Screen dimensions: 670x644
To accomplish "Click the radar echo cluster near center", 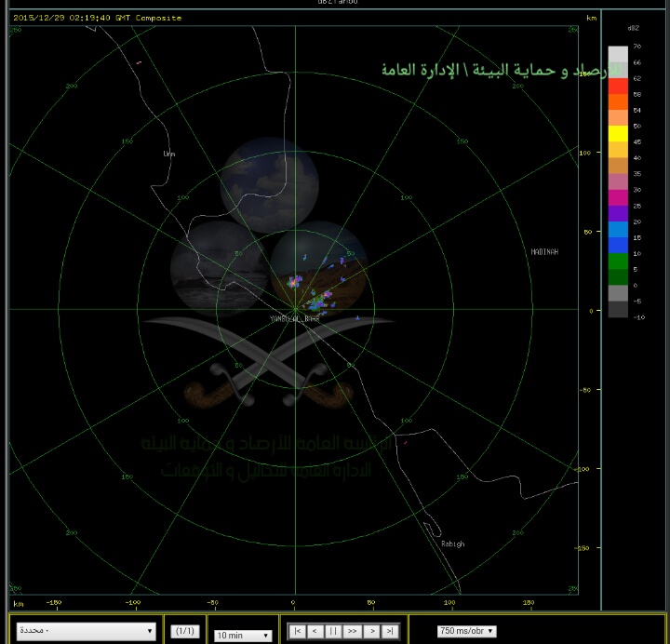I will coord(319,302).
